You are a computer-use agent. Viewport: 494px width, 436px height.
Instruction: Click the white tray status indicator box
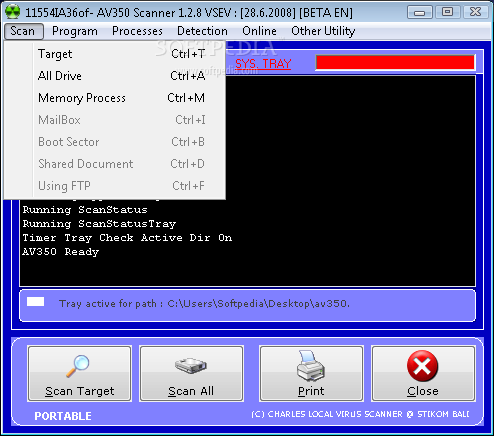coord(35,301)
